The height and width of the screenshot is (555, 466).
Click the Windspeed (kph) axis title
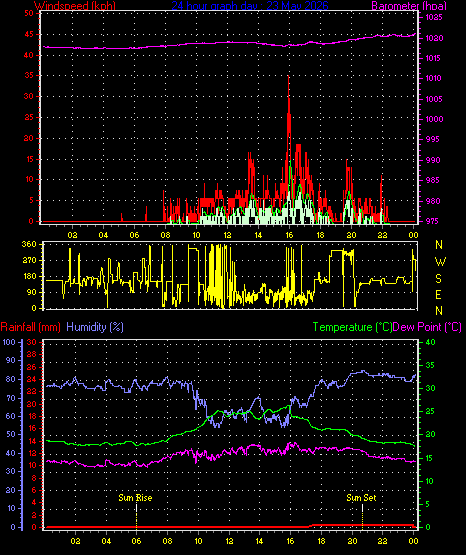click(75, 6)
